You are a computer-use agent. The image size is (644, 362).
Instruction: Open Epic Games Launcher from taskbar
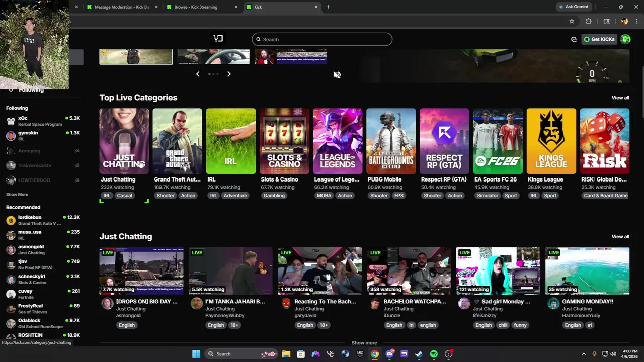pyautogui.click(x=360, y=354)
